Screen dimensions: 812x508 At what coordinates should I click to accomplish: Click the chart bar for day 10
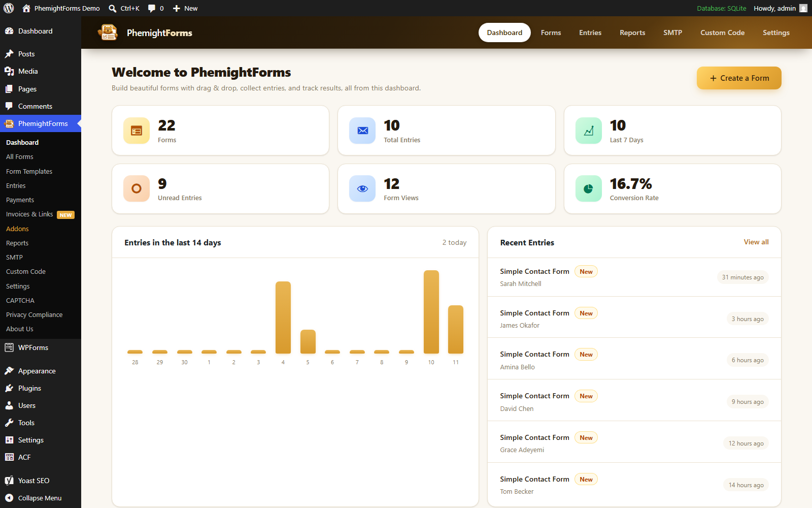(x=431, y=312)
